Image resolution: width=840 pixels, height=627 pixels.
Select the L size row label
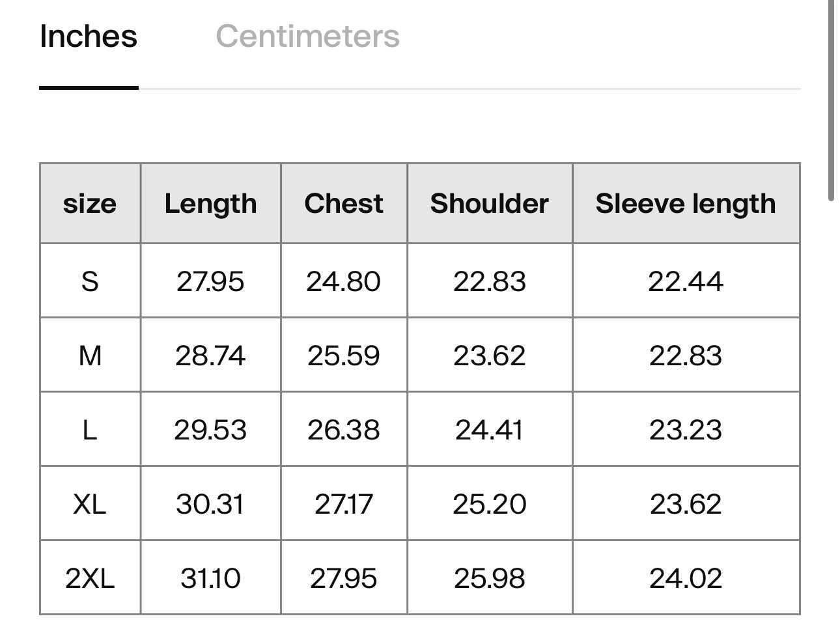90,430
